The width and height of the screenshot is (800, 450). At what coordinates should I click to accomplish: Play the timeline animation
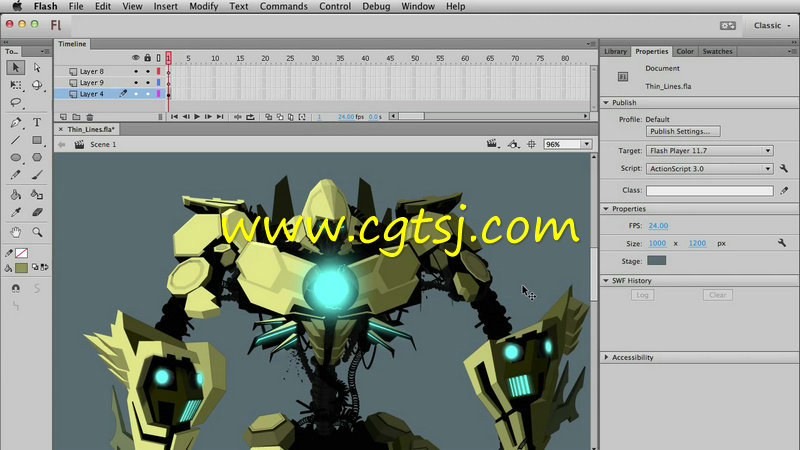(197, 117)
